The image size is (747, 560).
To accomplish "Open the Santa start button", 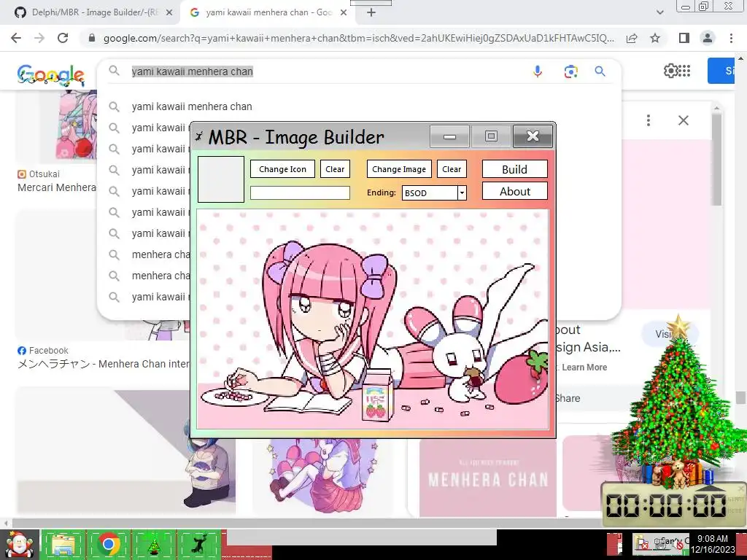I will pyautogui.click(x=19, y=544).
